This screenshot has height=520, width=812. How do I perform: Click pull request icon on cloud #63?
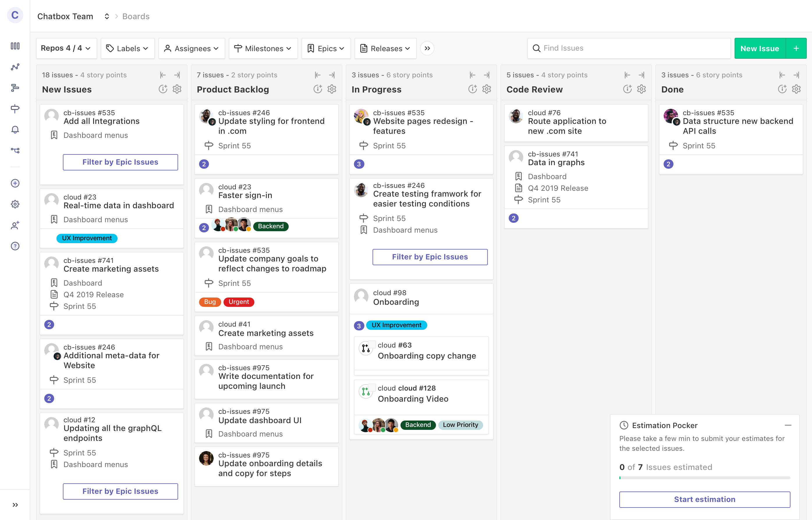click(x=366, y=348)
